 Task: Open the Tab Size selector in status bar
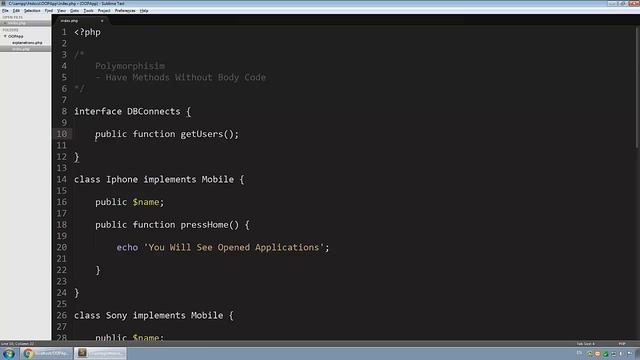[586, 344]
